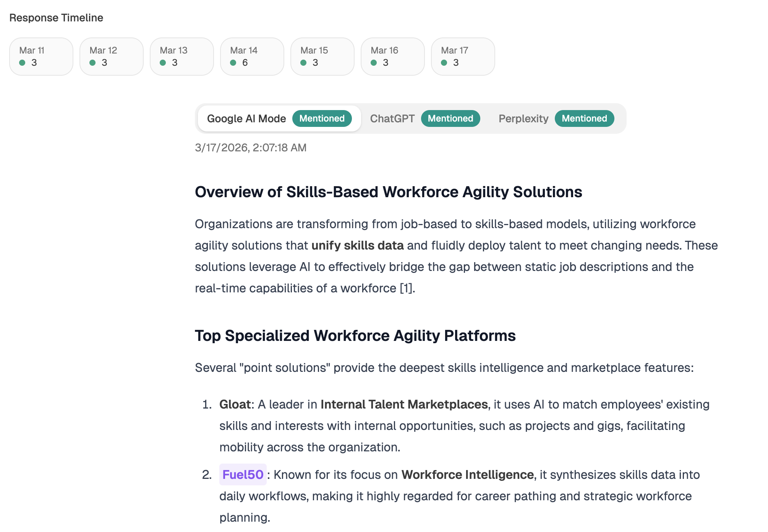Screen dimensions: 768x532
Task: Select the Mar 17 timeline card
Action: [463, 57]
